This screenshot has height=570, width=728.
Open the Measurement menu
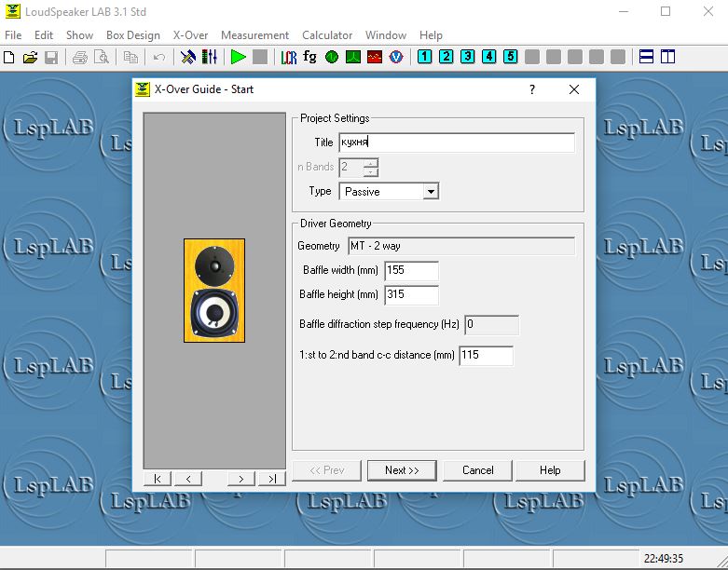254,35
